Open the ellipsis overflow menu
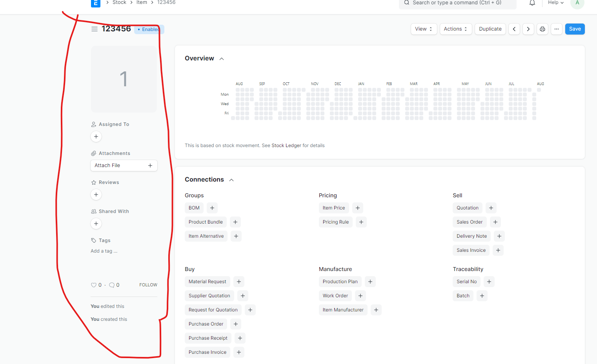Image resolution: width=597 pixels, height=364 pixels. click(x=556, y=29)
